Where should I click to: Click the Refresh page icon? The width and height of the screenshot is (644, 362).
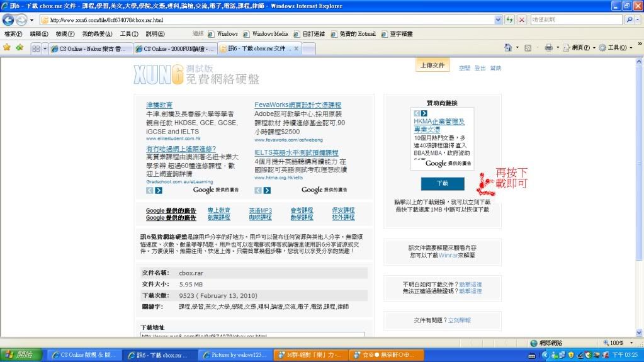pos(511,20)
